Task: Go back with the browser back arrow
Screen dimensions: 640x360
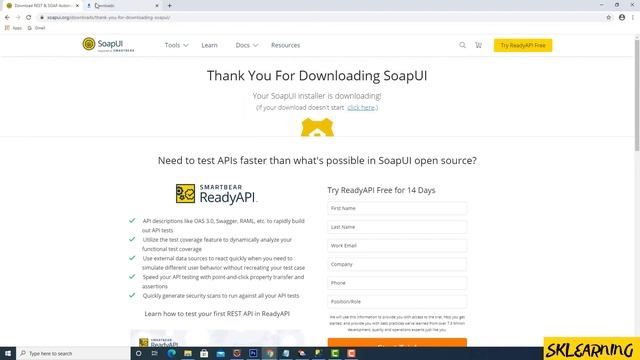Action: point(7,18)
